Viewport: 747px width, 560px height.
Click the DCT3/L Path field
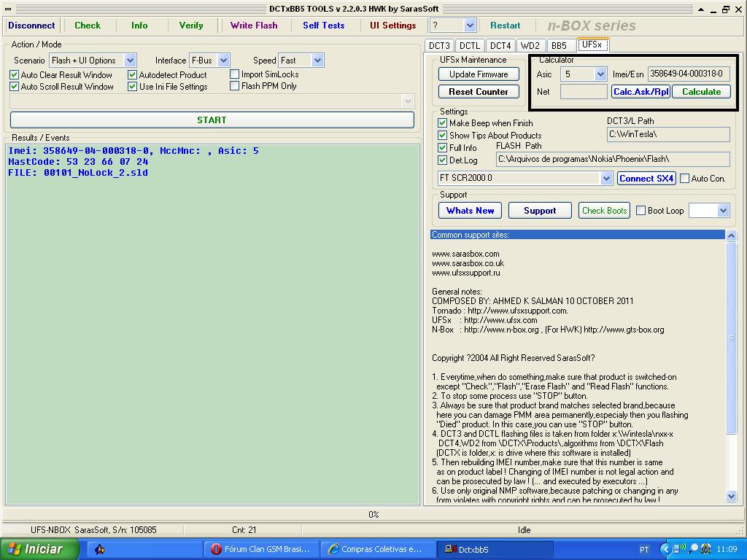(x=668, y=134)
